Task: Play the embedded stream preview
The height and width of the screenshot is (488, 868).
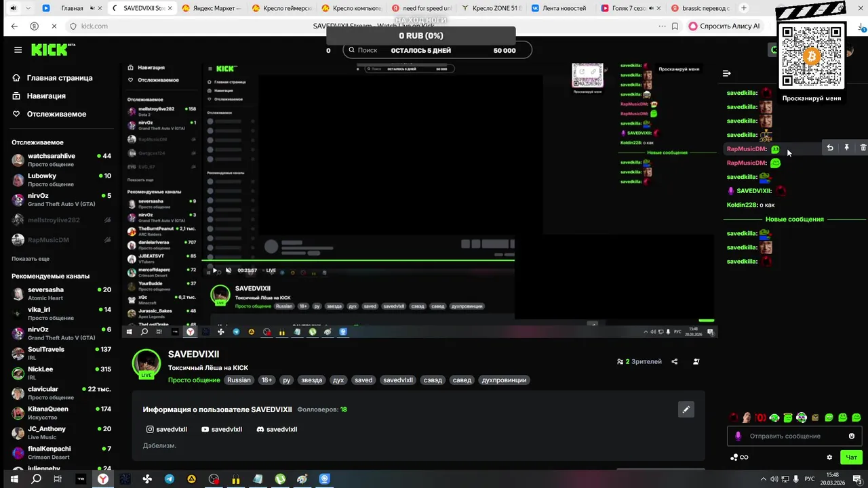Action: point(215,270)
